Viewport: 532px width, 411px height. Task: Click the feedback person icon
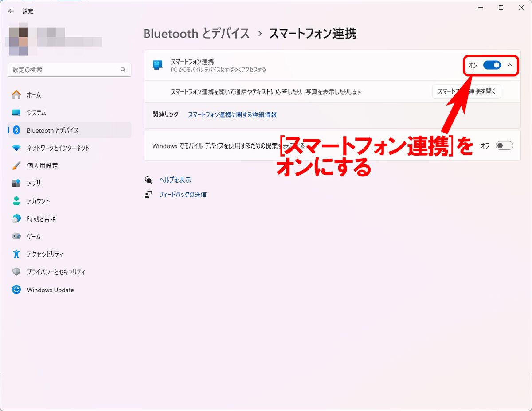point(149,195)
